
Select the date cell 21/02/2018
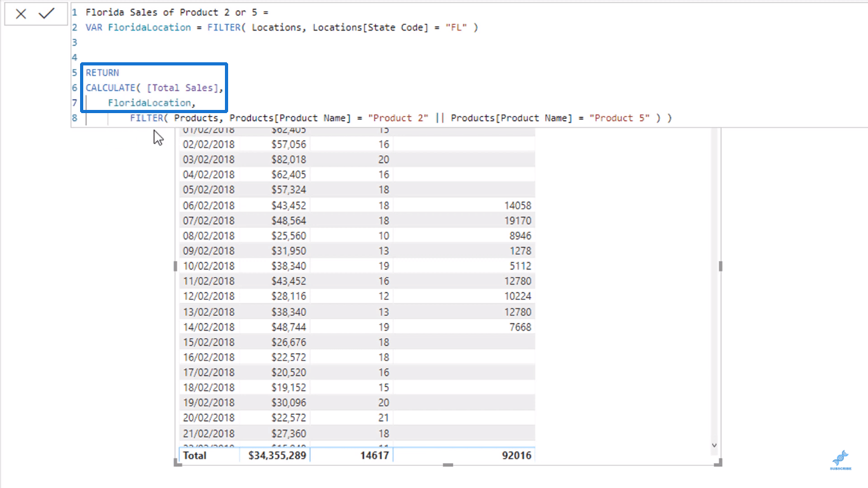coord(208,433)
